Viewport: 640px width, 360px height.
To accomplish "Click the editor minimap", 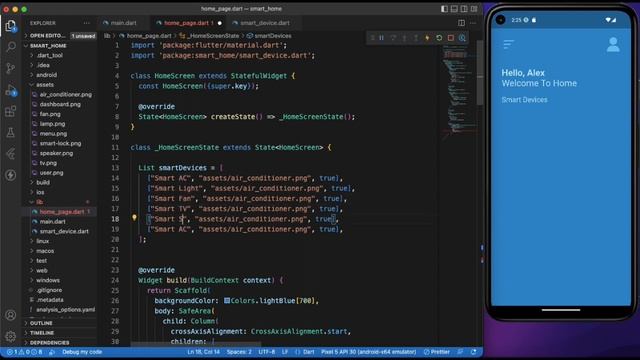I will (459, 90).
